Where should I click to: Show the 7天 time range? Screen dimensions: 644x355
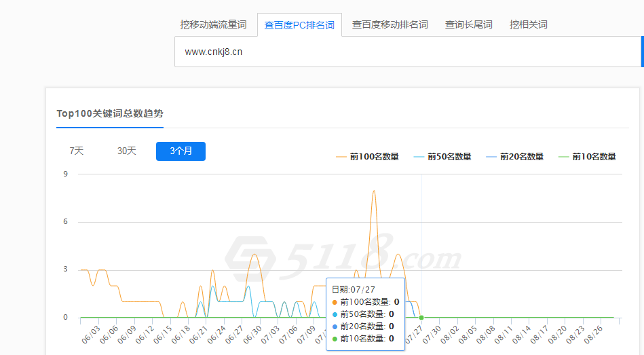point(77,151)
